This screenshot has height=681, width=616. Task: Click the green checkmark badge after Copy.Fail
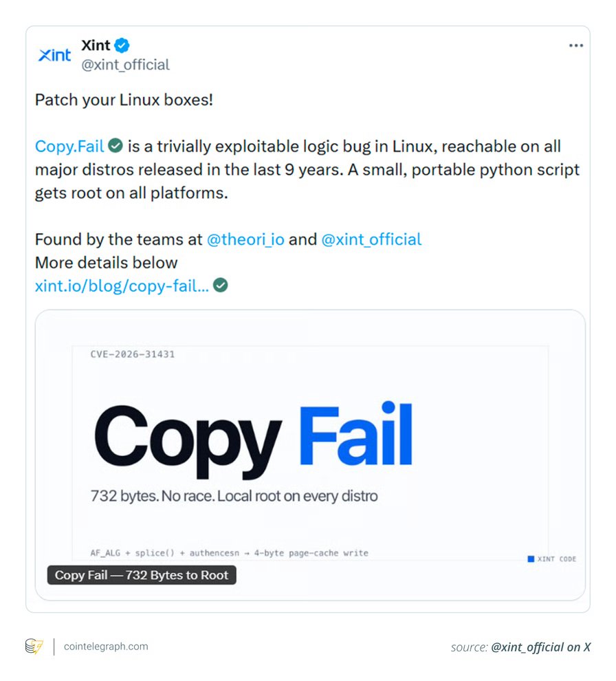pos(115,146)
